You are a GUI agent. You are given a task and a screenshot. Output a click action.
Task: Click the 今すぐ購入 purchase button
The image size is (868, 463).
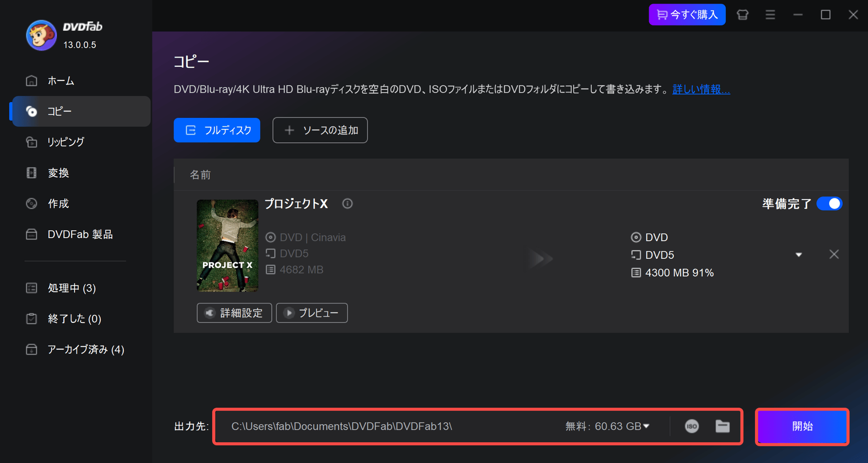pos(687,14)
